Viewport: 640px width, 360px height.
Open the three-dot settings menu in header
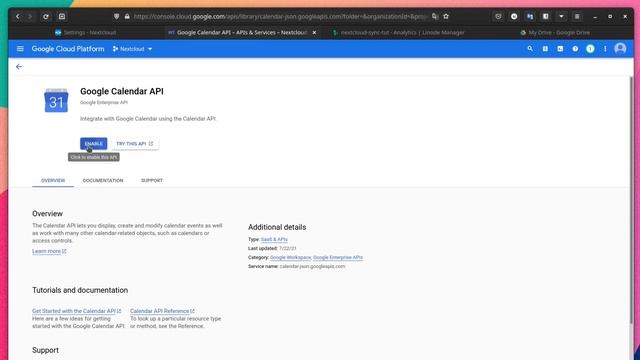(x=605, y=49)
